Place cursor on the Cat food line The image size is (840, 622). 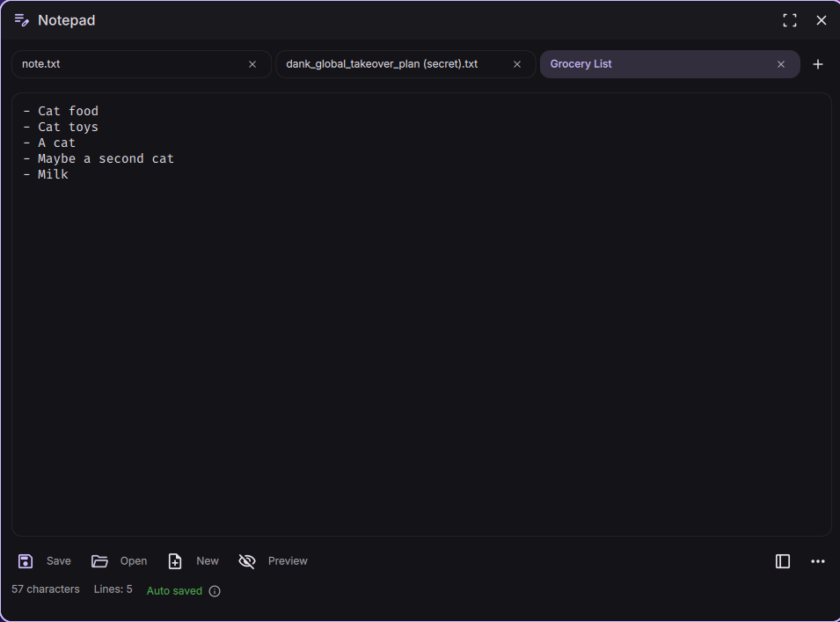61,111
